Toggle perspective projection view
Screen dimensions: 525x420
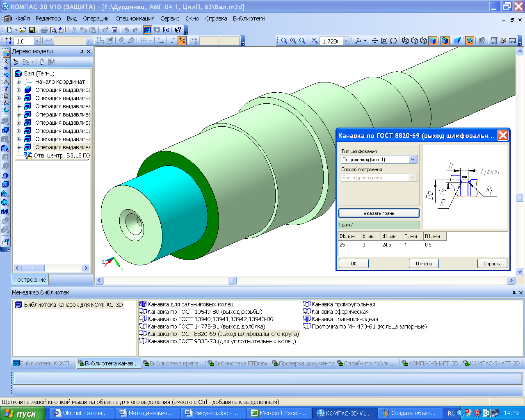tap(457, 41)
